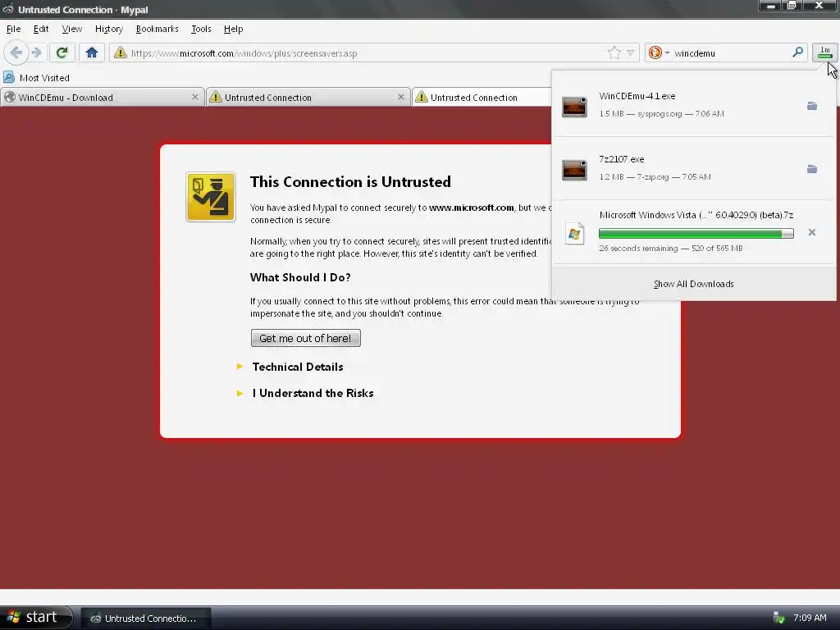Bookmark this page with the star icon

[614, 52]
